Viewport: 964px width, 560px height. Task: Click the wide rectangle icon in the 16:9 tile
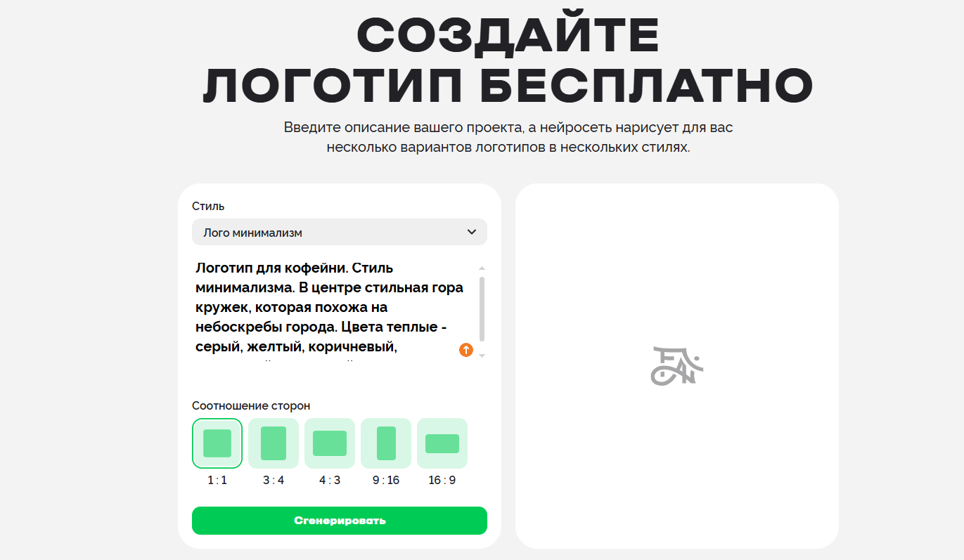tap(442, 443)
